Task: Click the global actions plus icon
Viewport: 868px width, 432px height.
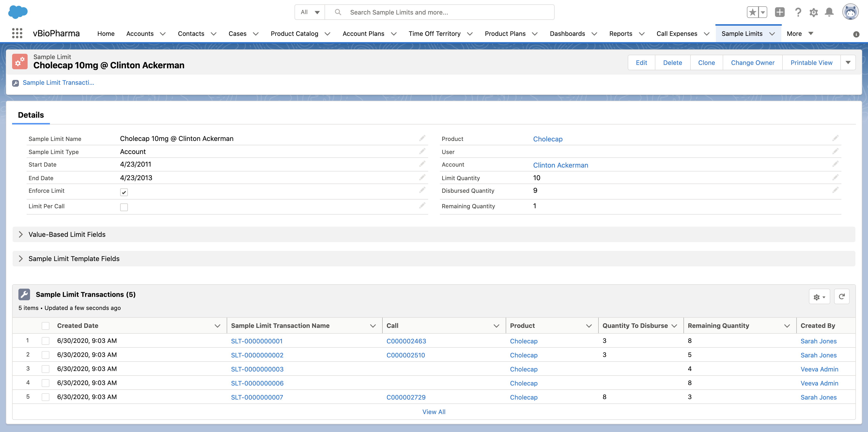Action: [x=780, y=12]
